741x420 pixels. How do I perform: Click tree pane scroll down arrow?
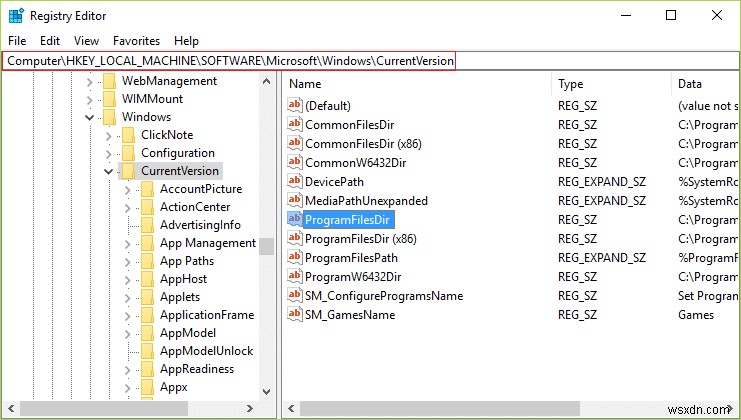[267, 392]
